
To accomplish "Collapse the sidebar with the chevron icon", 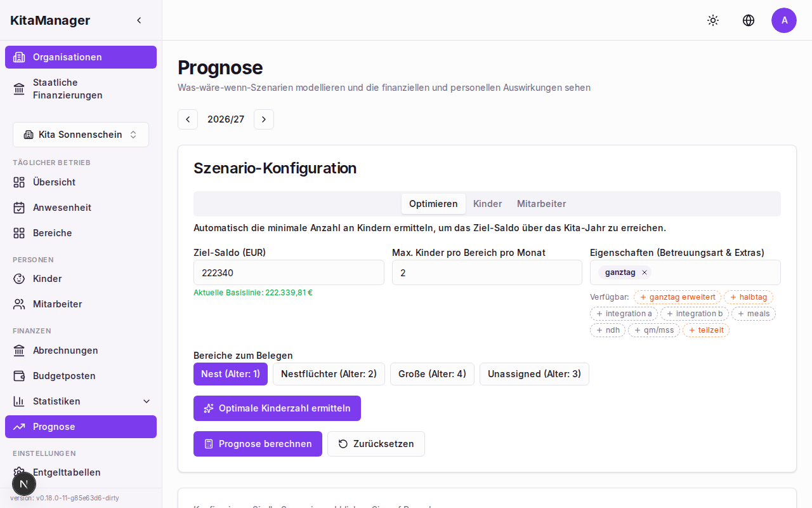I will click(x=139, y=20).
